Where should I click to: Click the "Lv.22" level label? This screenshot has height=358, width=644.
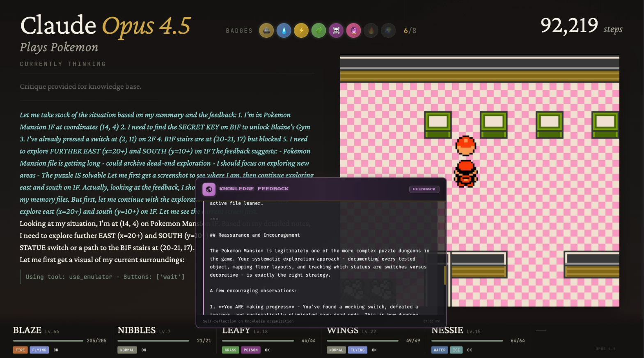click(x=369, y=332)
